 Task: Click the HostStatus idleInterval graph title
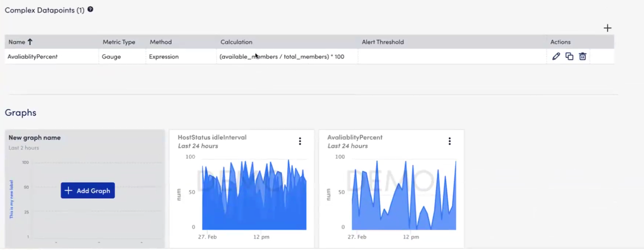[212, 137]
